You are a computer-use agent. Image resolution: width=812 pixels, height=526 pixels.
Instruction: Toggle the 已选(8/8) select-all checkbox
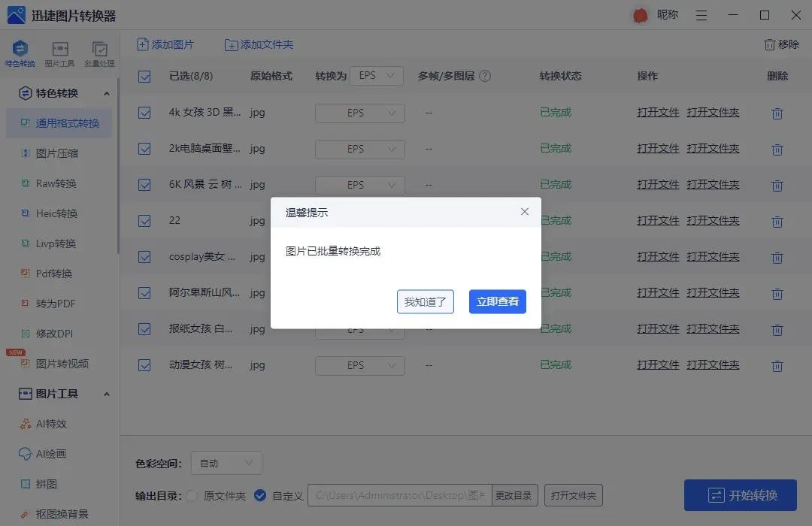coord(144,77)
